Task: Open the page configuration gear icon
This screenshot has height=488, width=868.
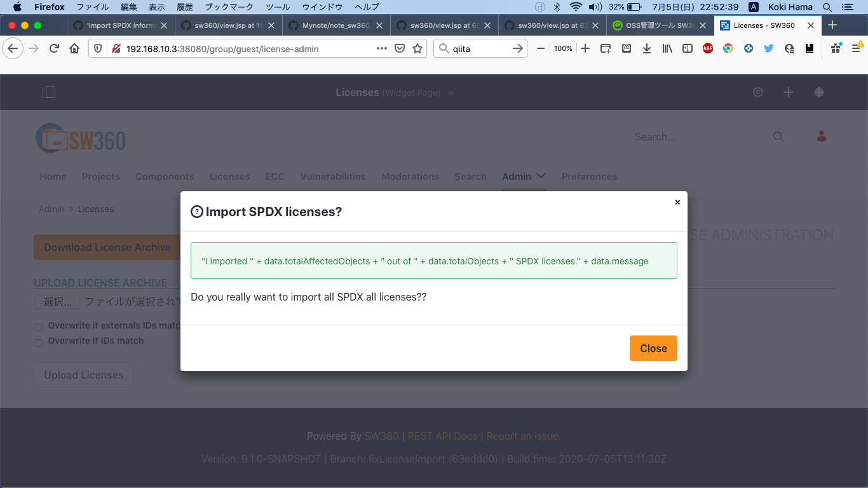Action: (x=757, y=92)
